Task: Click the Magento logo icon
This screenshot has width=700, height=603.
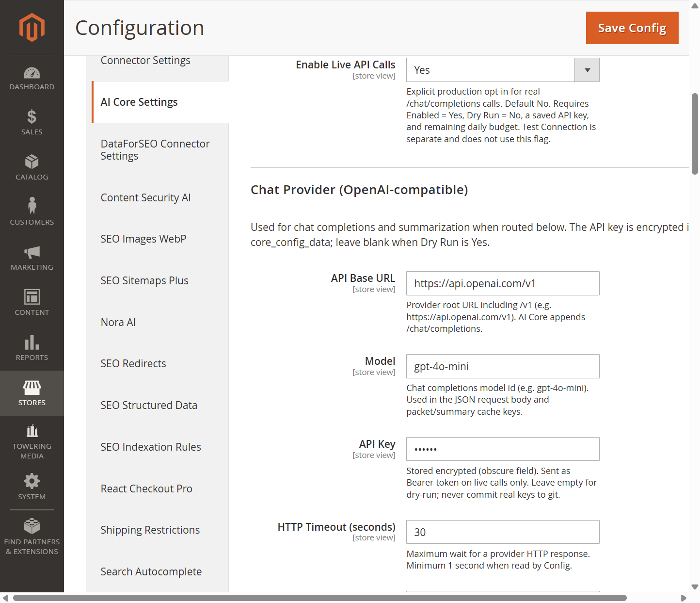Action: (x=32, y=27)
